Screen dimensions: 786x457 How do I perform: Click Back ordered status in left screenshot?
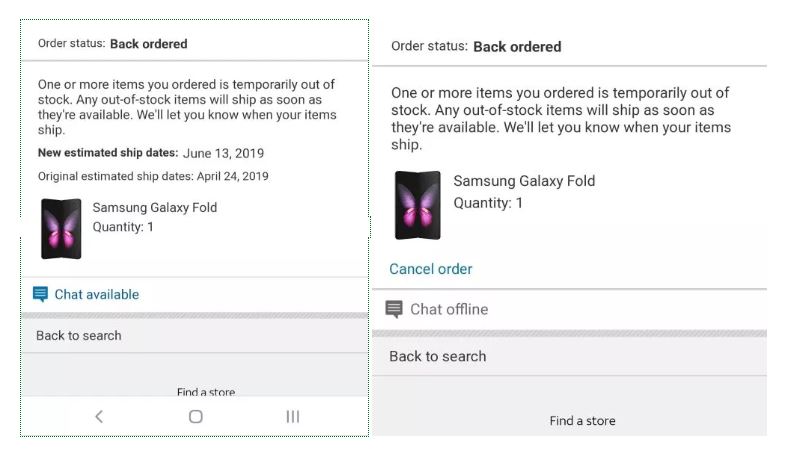pos(148,44)
